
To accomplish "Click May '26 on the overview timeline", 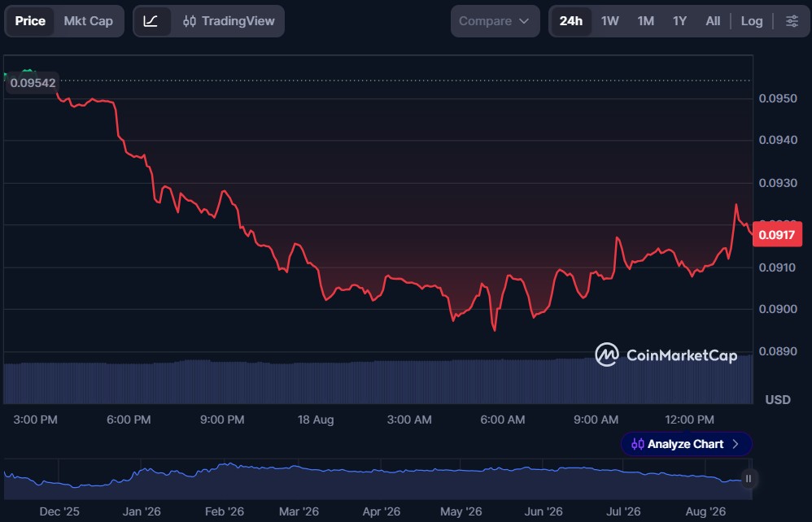I will [x=461, y=511].
